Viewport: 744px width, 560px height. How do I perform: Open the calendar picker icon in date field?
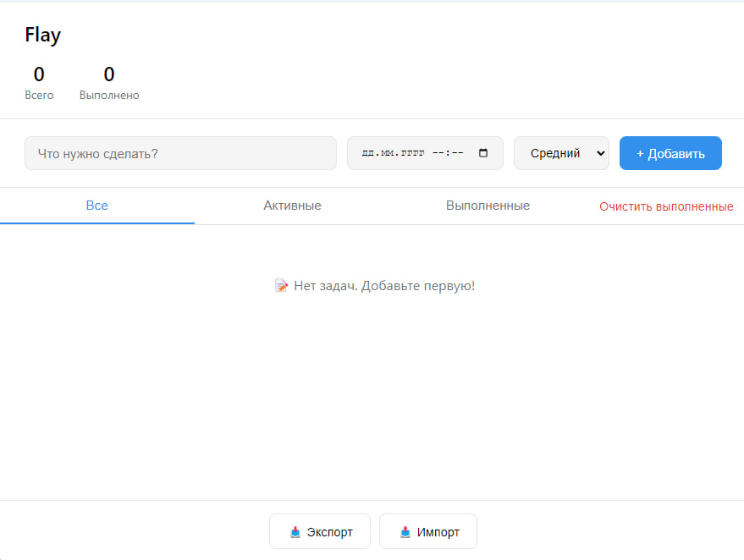483,153
